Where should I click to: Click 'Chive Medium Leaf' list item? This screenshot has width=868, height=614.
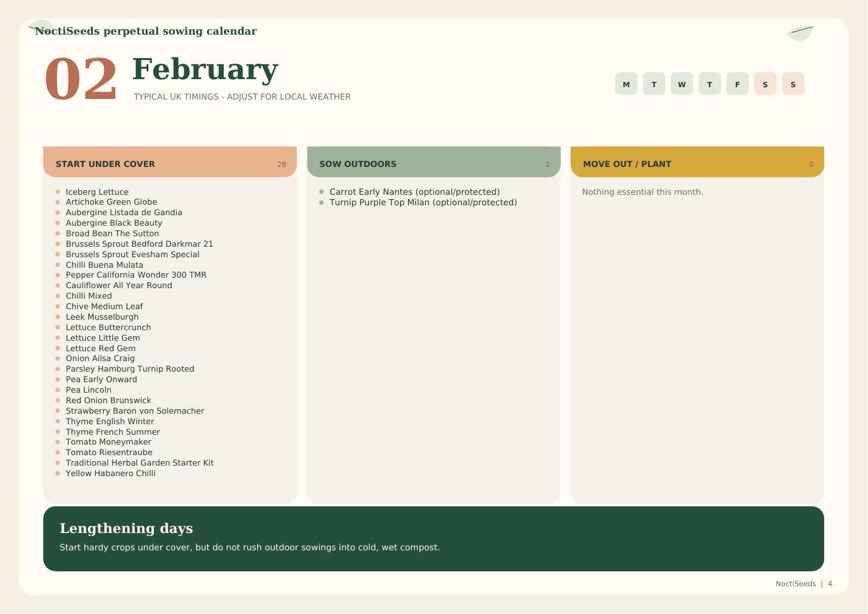click(104, 307)
